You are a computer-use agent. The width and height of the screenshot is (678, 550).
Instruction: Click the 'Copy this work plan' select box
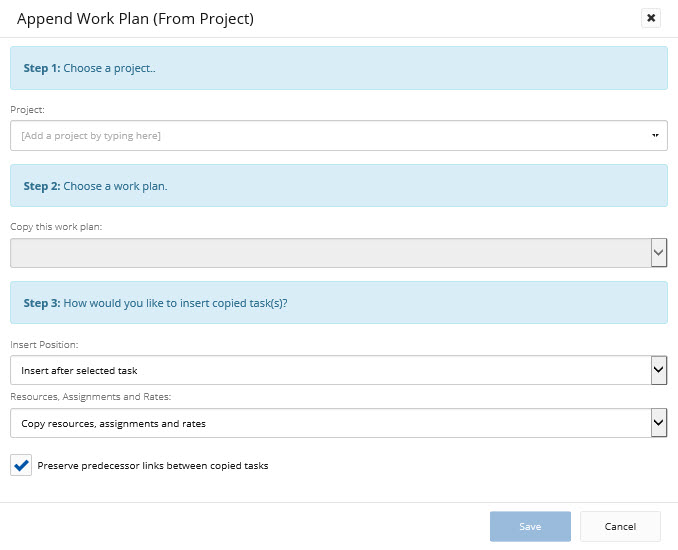tap(330, 253)
